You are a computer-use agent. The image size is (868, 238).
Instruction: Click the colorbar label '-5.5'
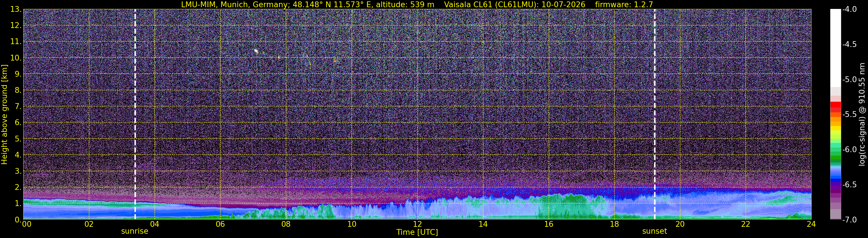pos(849,115)
